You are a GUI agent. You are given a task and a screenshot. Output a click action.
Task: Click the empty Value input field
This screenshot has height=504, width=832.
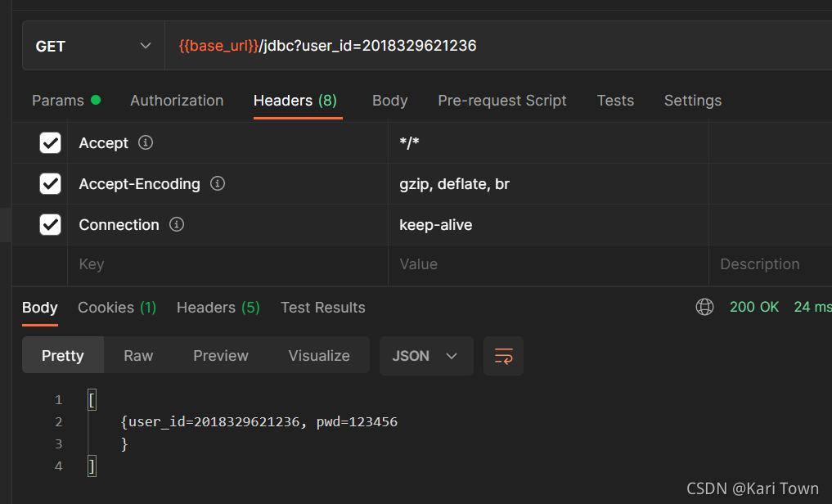click(x=548, y=264)
